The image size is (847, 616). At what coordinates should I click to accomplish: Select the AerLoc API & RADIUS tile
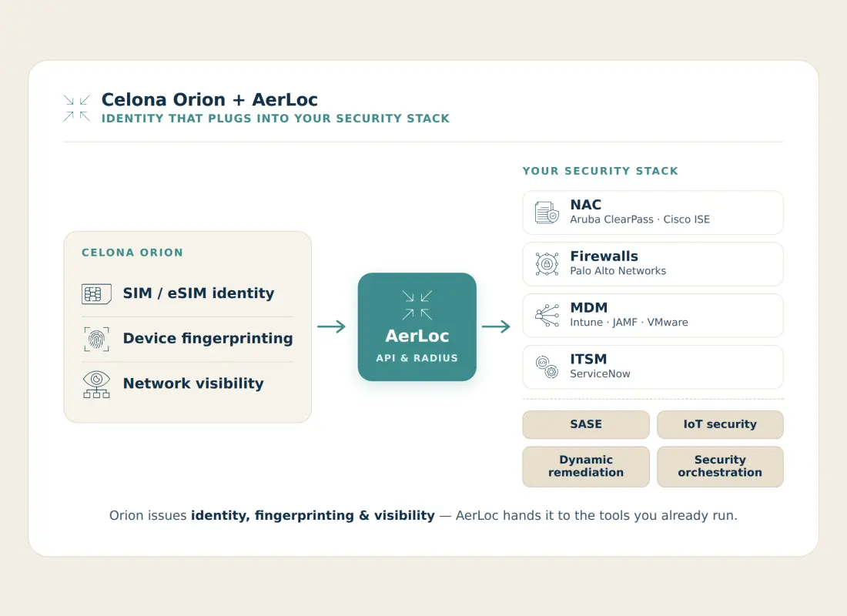417,327
